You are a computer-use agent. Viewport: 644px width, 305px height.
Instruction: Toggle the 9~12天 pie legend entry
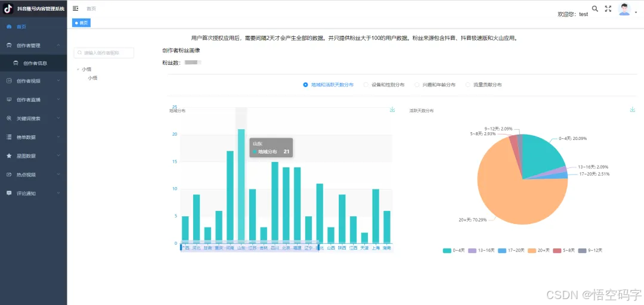pyautogui.click(x=590, y=250)
